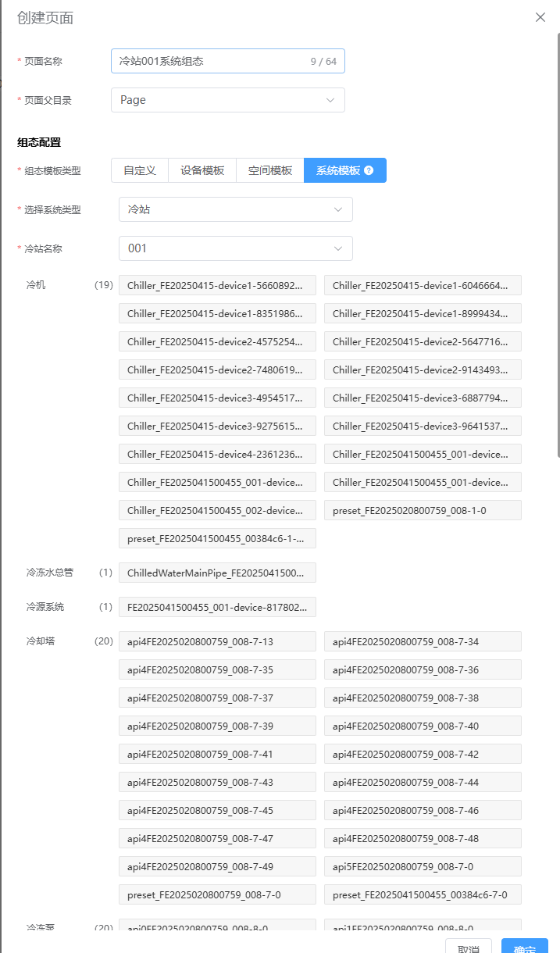The height and width of the screenshot is (953, 560).
Task: Click tag api4FE2025020800759_008-7-38
Action: [423, 698]
